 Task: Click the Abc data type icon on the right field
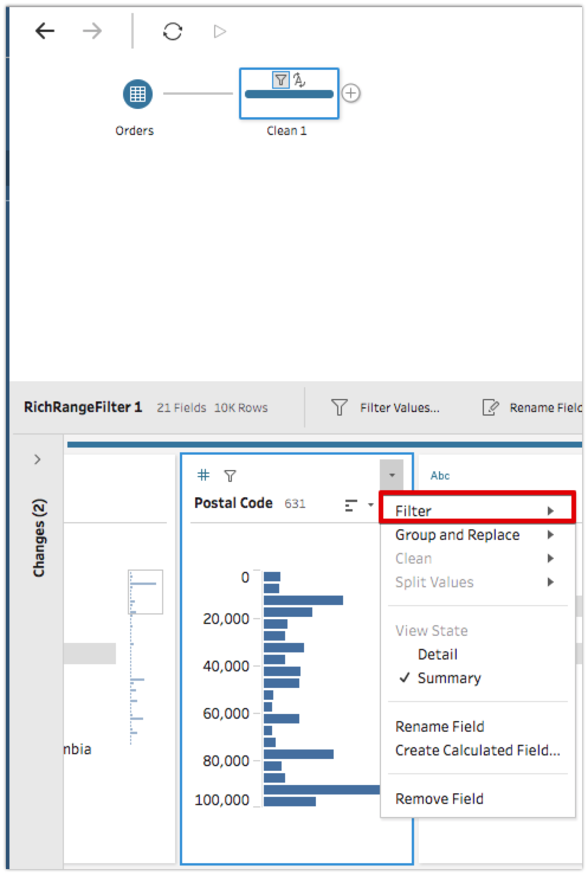[x=440, y=475]
